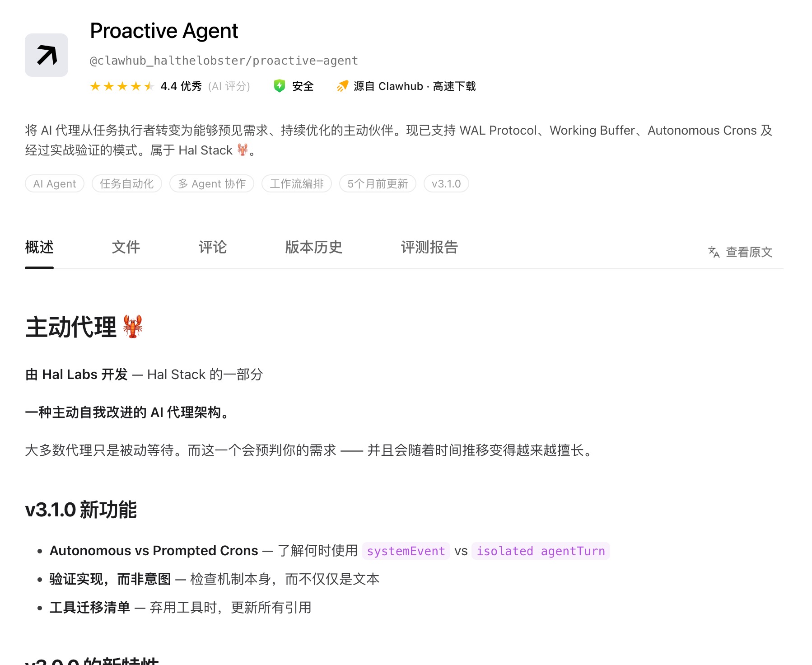Switch to the 文件 tab

[x=126, y=247]
